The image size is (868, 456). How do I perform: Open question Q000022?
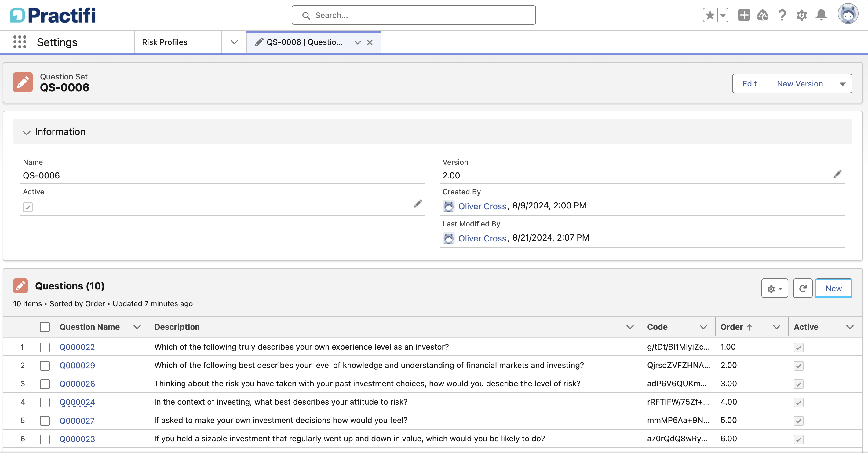[x=77, y=348]
